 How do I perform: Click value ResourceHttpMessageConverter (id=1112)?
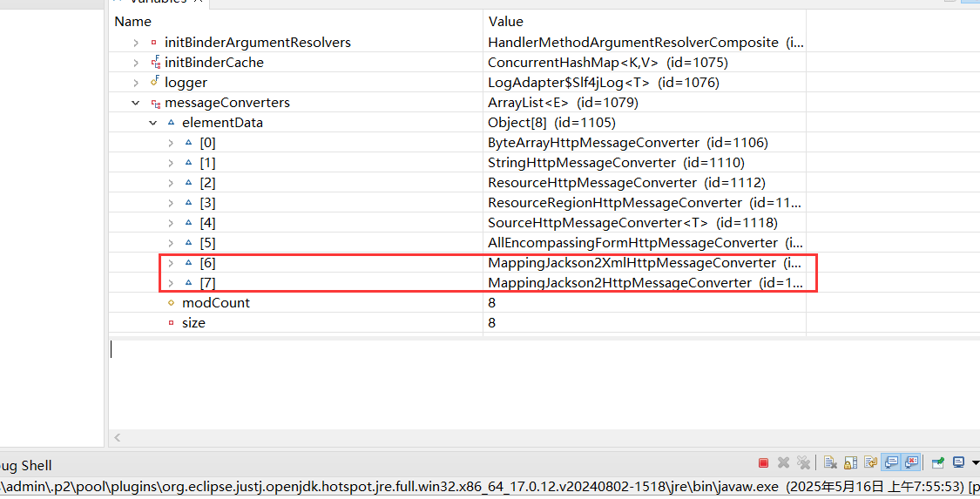(626, 182)
